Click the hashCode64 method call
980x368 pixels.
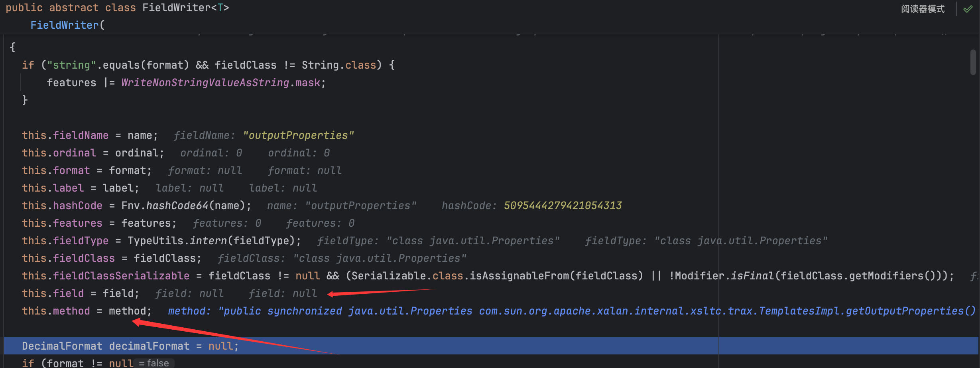pos(177,206)
